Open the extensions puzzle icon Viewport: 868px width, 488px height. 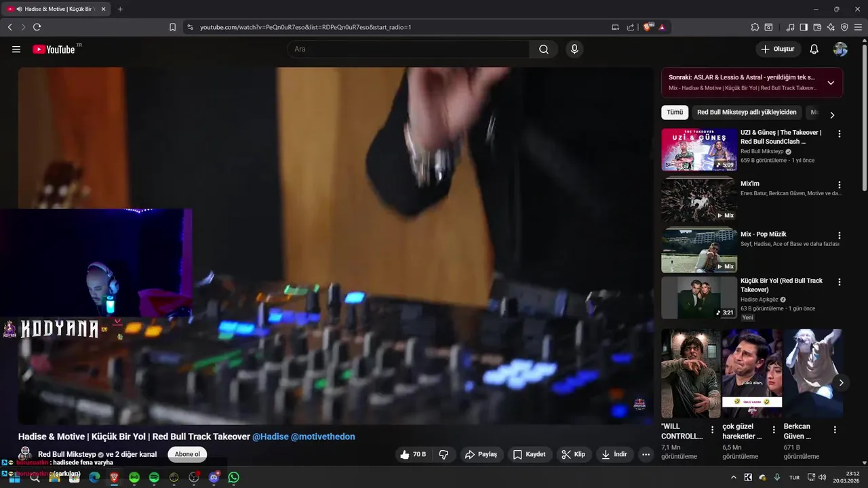pyautogui.click(x=755, y=27)
